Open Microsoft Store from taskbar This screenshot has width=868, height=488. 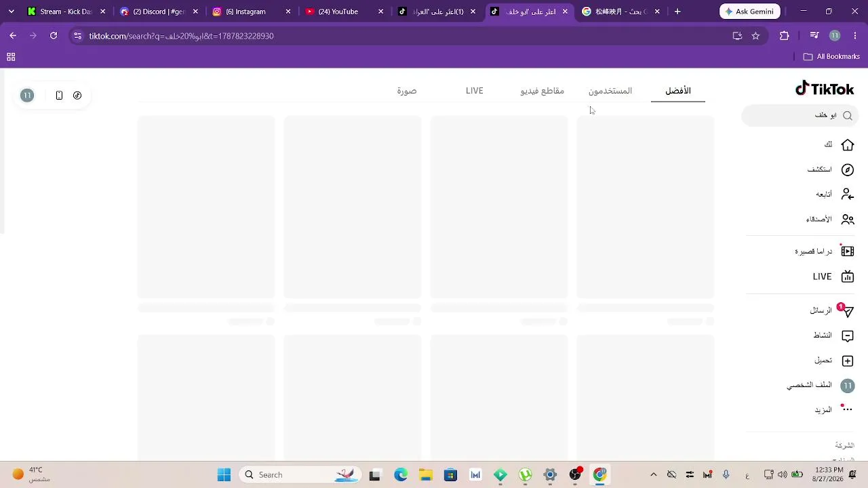tap(450, 474)
